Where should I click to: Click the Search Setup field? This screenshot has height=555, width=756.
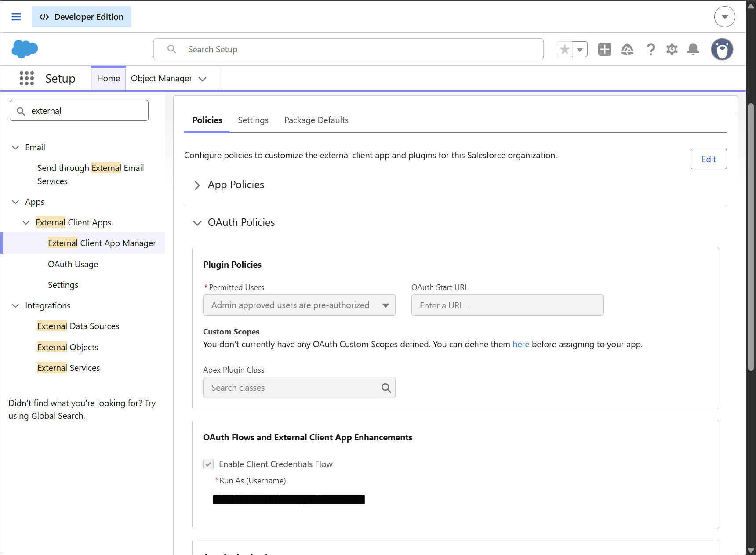pyautogui.click(x=349, y=49)
